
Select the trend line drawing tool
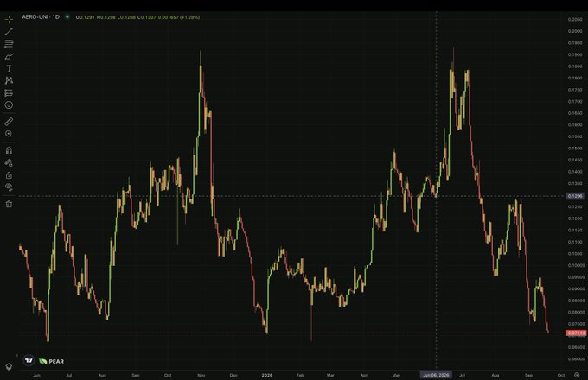point(9,31)
